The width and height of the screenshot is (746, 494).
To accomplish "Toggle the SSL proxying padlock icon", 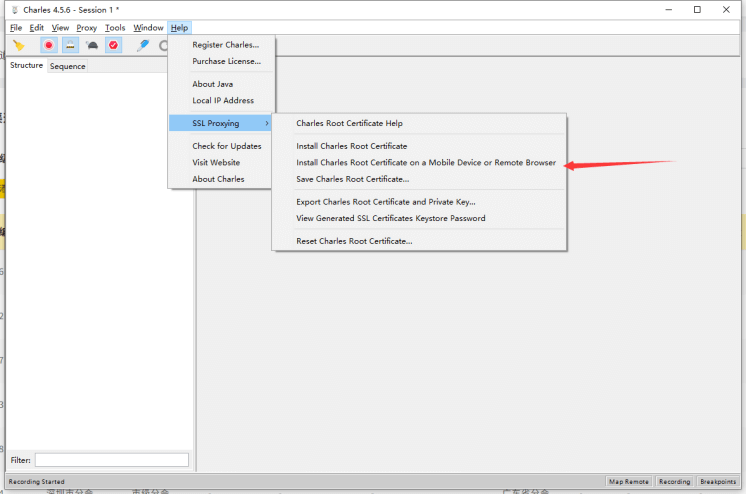I will (x=70, y=45).
